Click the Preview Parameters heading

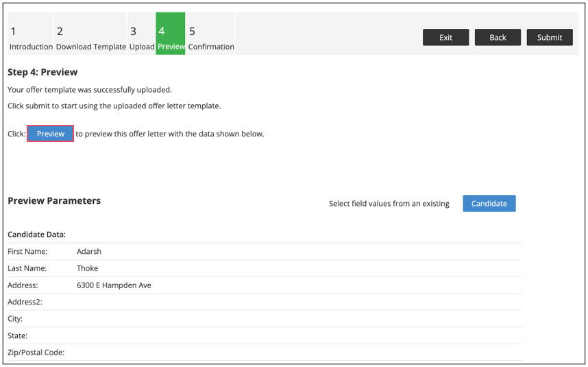tap(54, 201)
